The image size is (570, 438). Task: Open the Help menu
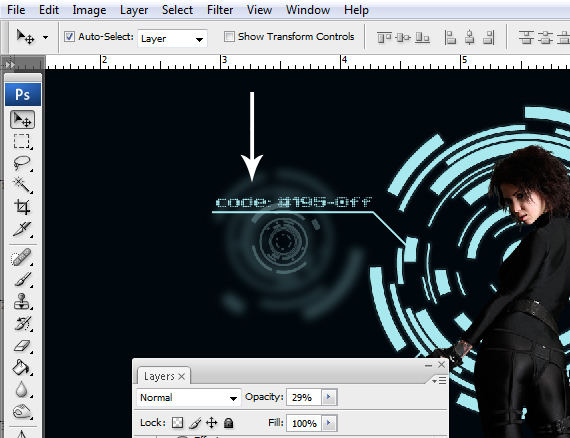(x=356, y=10)
